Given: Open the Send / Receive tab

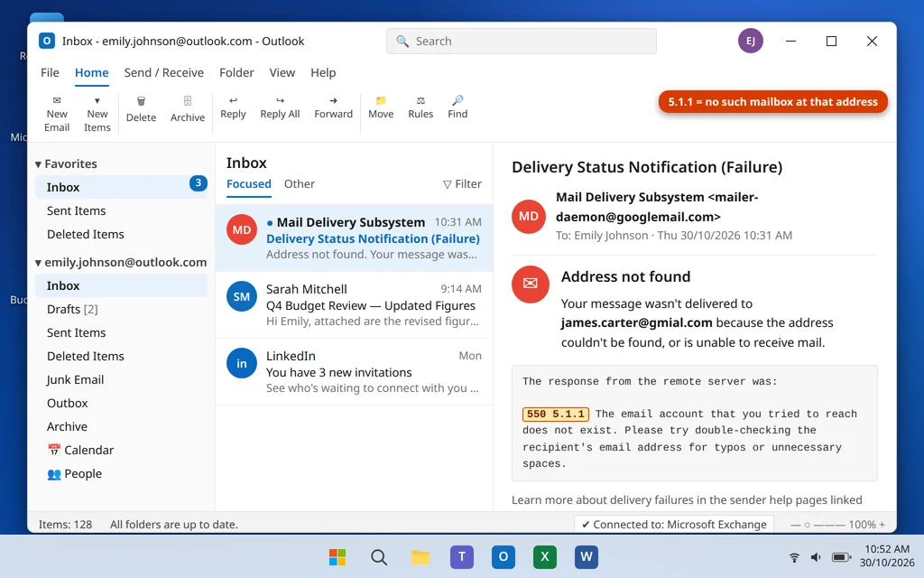Looking at the screenshot, I should (x=164, y=72).
